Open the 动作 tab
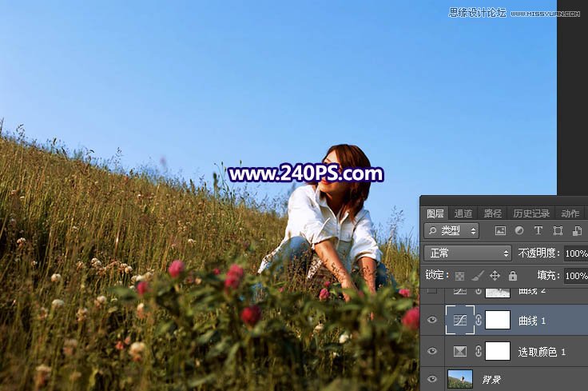588x391 pixels. point(570,213)
